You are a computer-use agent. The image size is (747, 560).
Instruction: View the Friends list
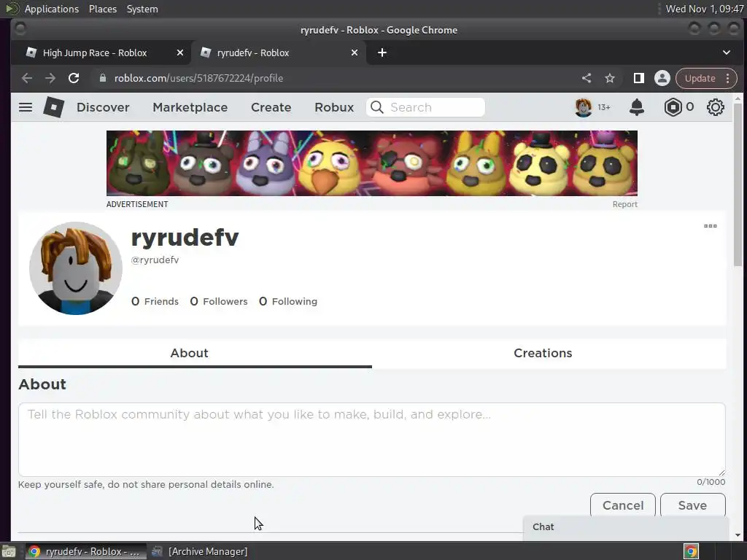point(155,301)
